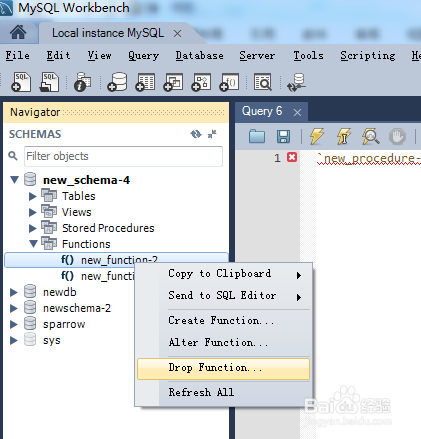This screenshot has height=439, width=421.
Task: Select the second new_function item
Action: [x=107, y=276]
